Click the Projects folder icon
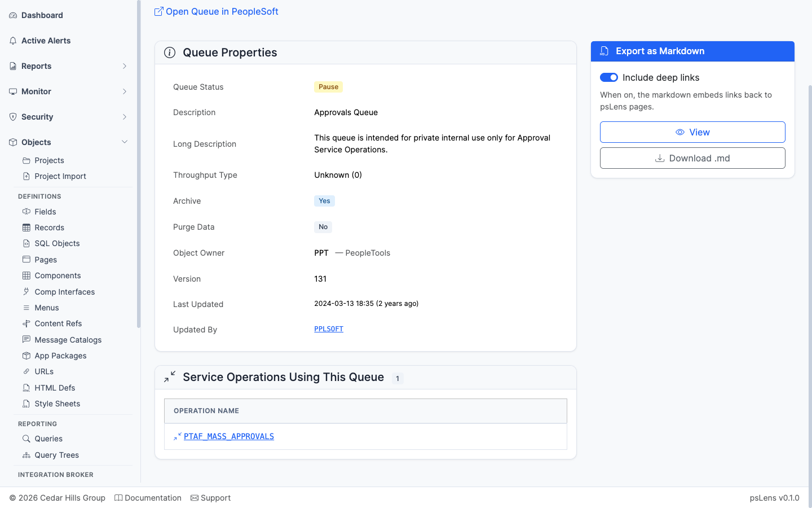The height and width of the screenshot is (508, 812). click(26, 160)
